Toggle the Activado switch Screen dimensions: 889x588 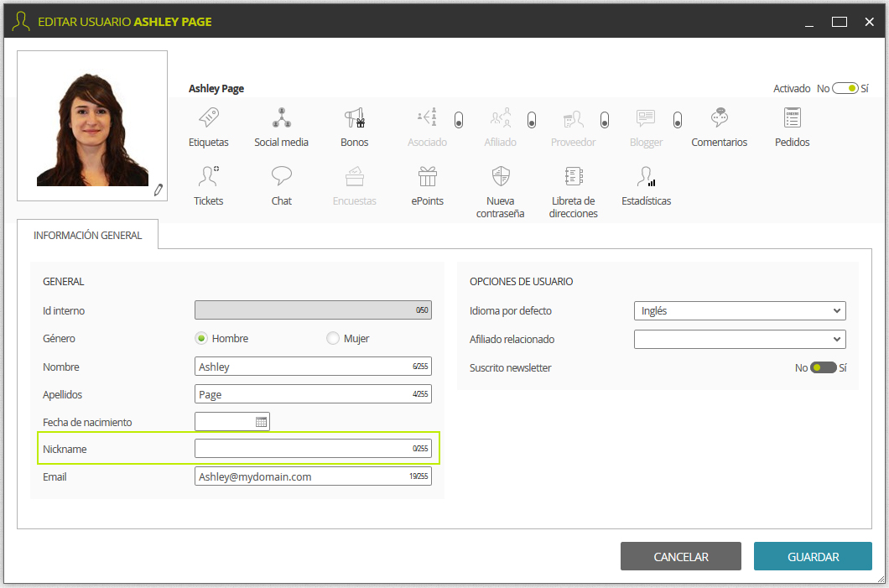click(845, 88)
